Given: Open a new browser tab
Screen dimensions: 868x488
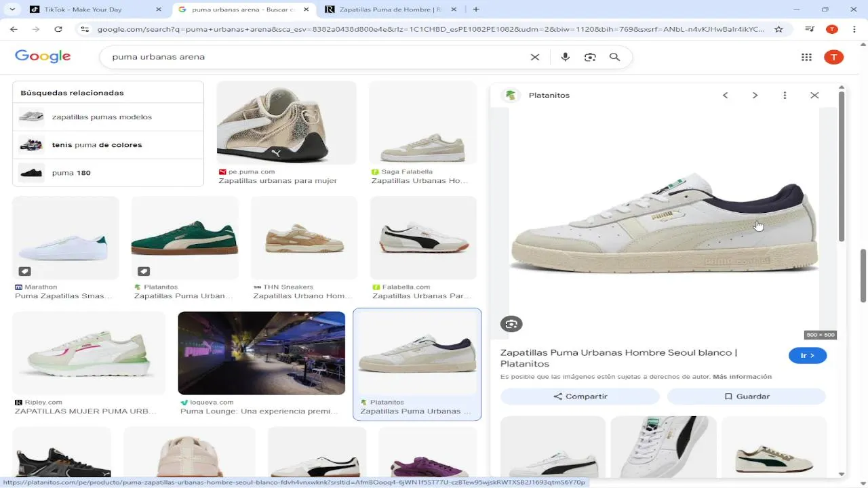Looking at the screenshot, I should [x=476, y=9].
